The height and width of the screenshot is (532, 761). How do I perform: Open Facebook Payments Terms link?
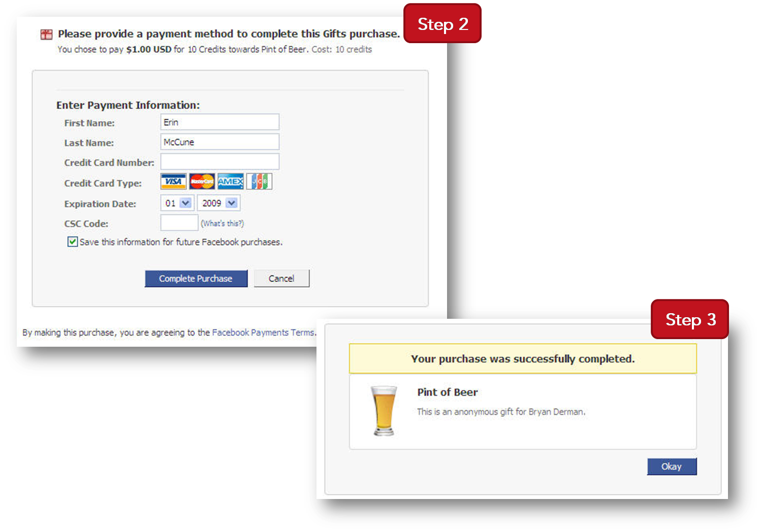[263, 332]
